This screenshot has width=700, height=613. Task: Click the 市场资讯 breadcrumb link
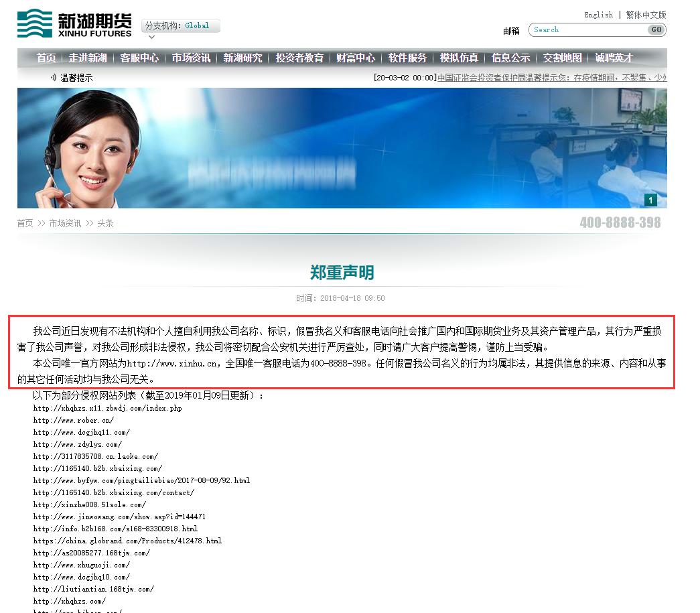coord(65,223)
